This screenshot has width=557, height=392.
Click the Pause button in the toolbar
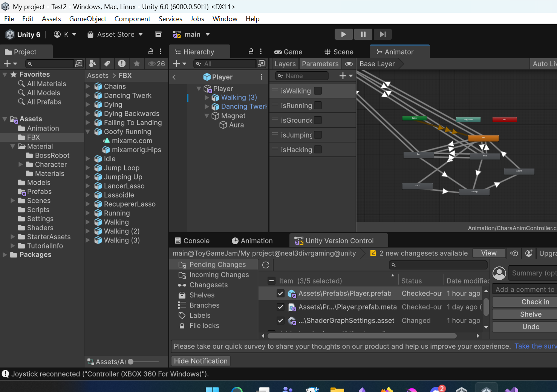363,34
